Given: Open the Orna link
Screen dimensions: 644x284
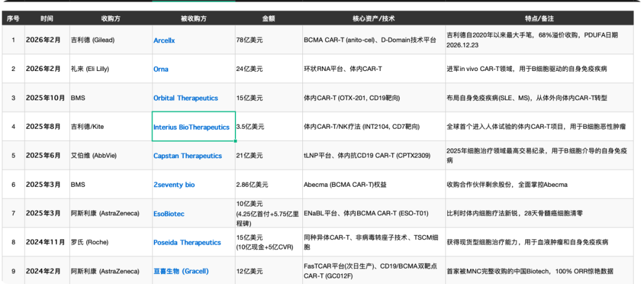Looking at the screenshot, I should tap(160, 69).
